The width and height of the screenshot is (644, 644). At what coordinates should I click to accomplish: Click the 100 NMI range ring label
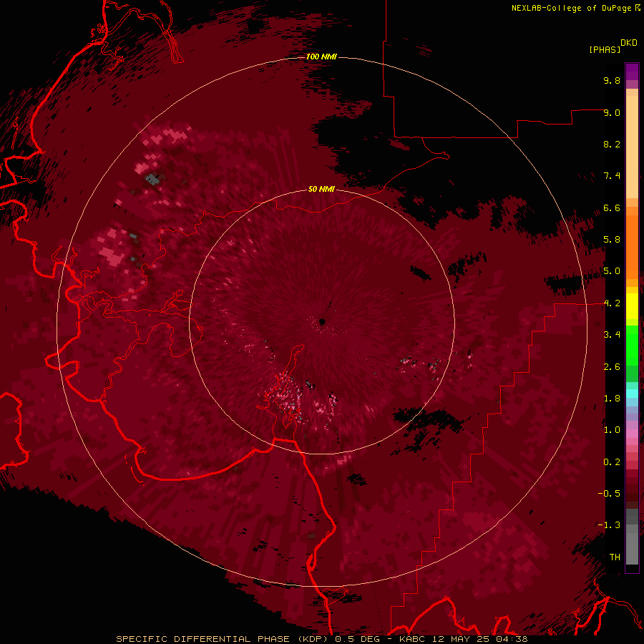pyautogui.click(x=321, y=57)
